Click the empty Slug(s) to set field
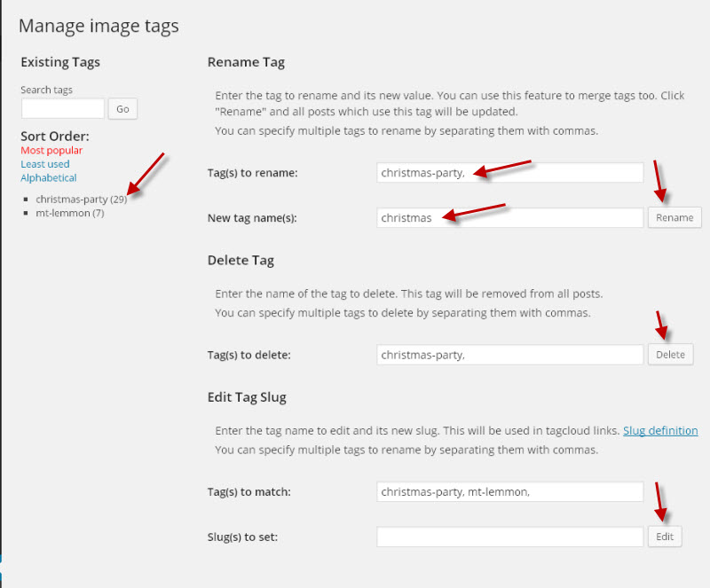 click(509, 537)
